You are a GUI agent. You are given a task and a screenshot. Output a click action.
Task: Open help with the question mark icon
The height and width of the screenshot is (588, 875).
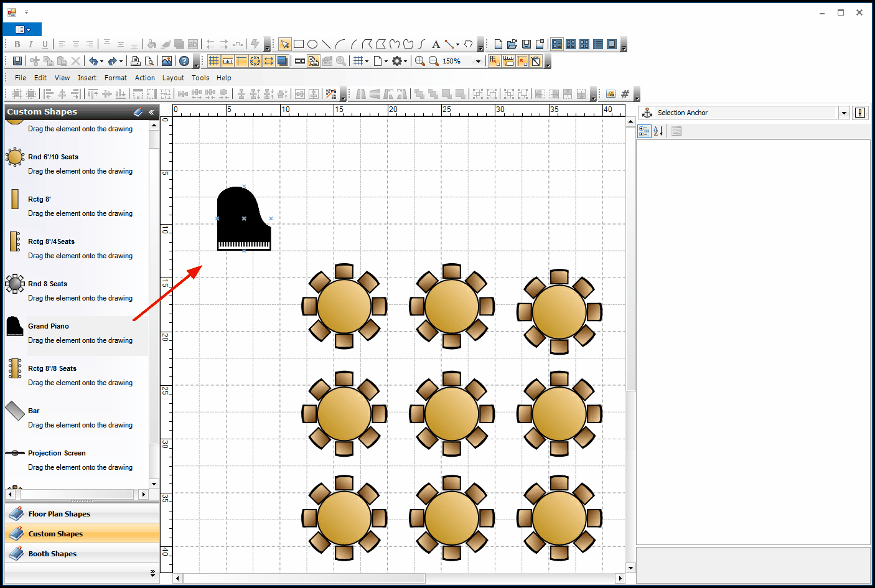[184, 61]
